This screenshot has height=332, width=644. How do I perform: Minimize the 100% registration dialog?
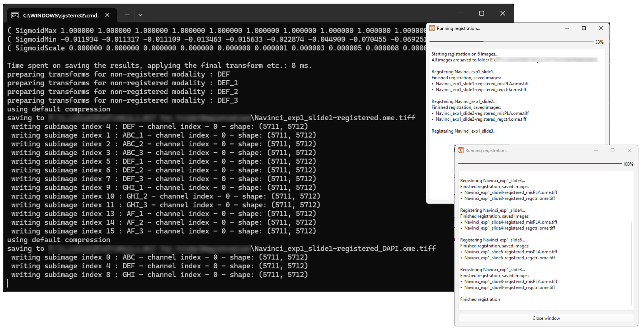coord(596,150)
